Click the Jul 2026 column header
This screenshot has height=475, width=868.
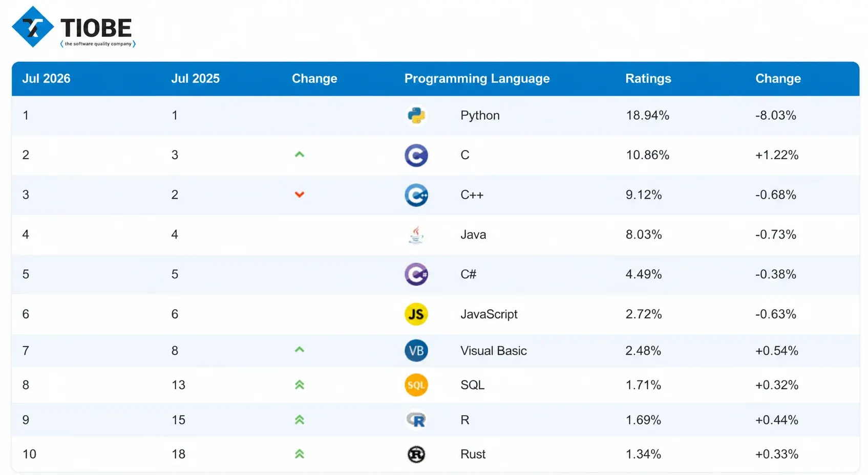pos(46,78)
